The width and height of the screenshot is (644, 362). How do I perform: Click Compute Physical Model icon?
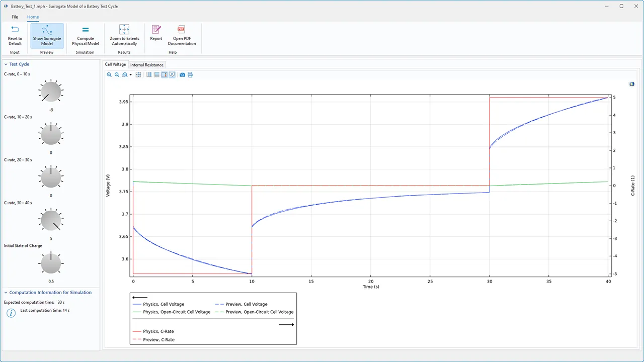click(x=85, y=30)
